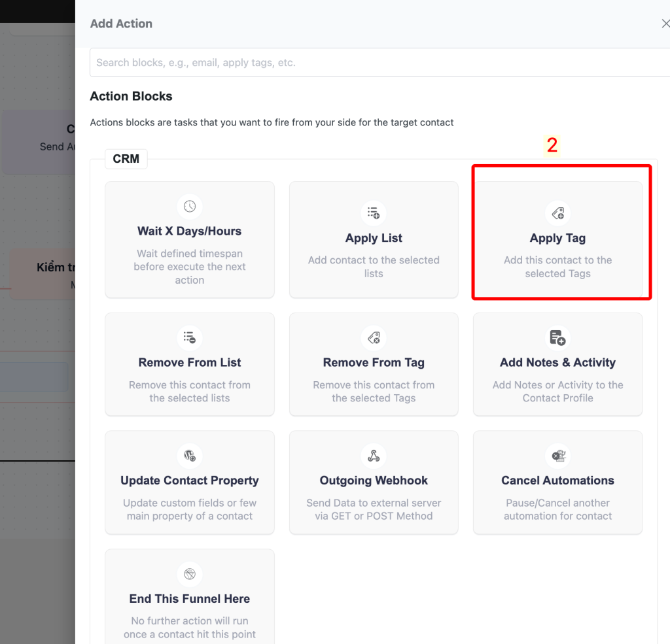
Task: Click the clock icon for Wait X Days/Hours
Action: [190, 207]
